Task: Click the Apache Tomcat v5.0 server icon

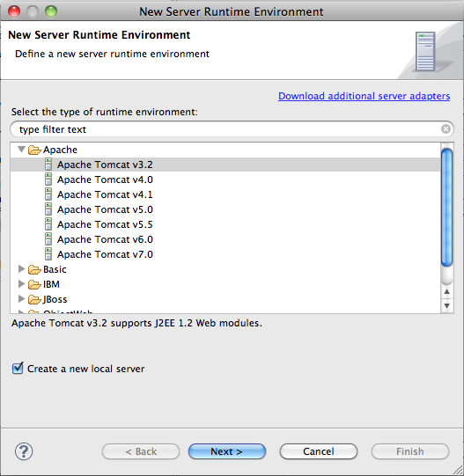Action: point(48,209)
